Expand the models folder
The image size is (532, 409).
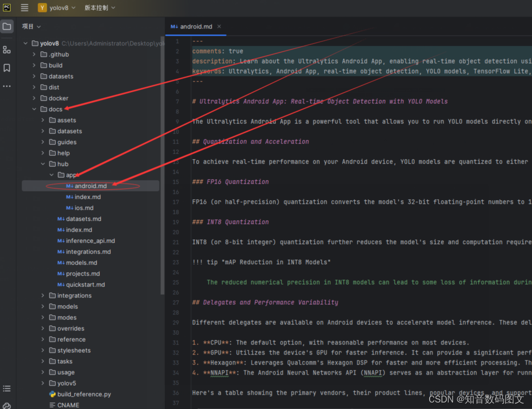click(x=43, y=307)
